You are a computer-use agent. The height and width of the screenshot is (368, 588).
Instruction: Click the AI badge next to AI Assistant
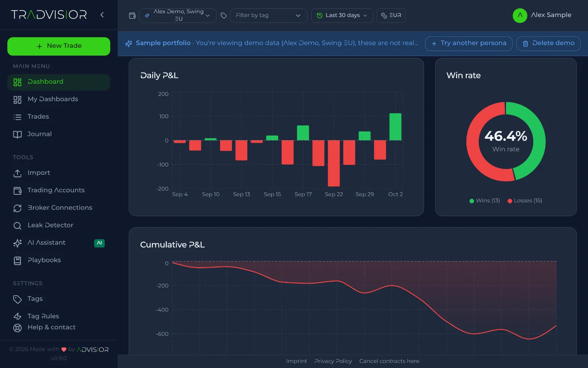pos(99,243)
